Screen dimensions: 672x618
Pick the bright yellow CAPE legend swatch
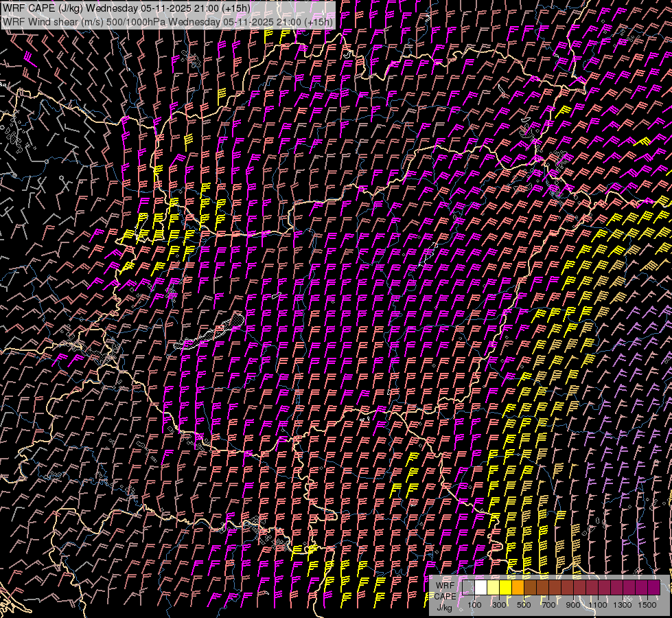pyautogui.click(x=505, y=588)
